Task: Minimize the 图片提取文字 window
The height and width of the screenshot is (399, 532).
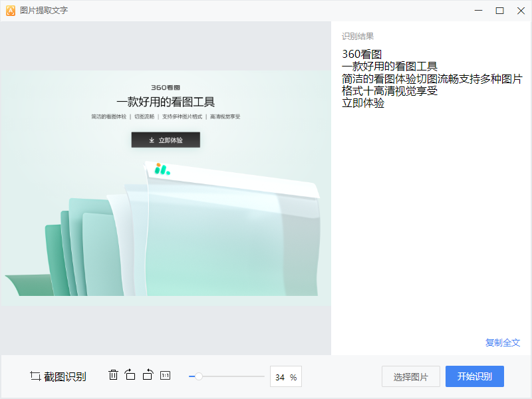Action: (478, 11)
